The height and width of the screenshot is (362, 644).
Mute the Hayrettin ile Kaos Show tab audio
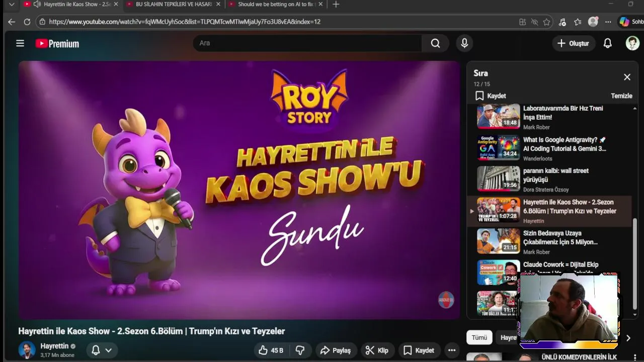coord(37,4)
